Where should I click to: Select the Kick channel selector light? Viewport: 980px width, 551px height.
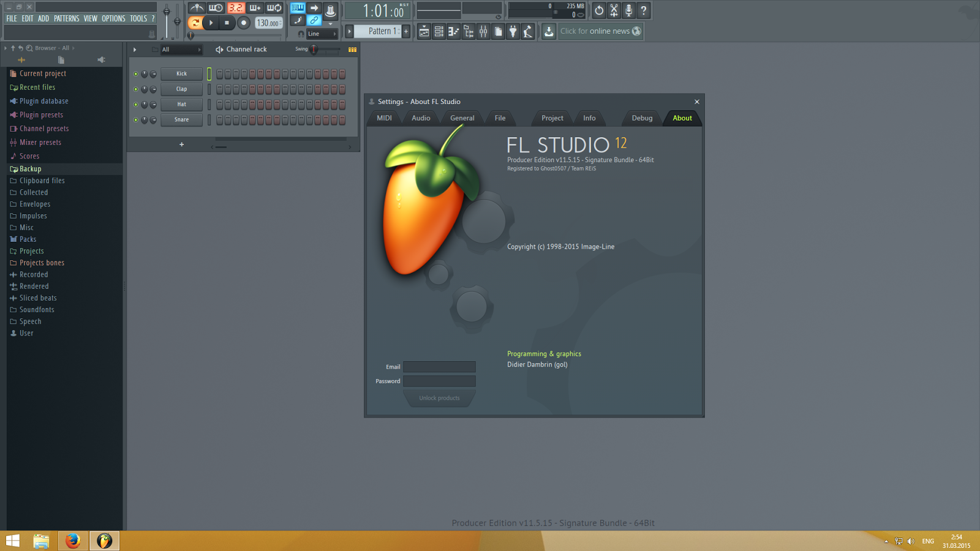(209, 74)
